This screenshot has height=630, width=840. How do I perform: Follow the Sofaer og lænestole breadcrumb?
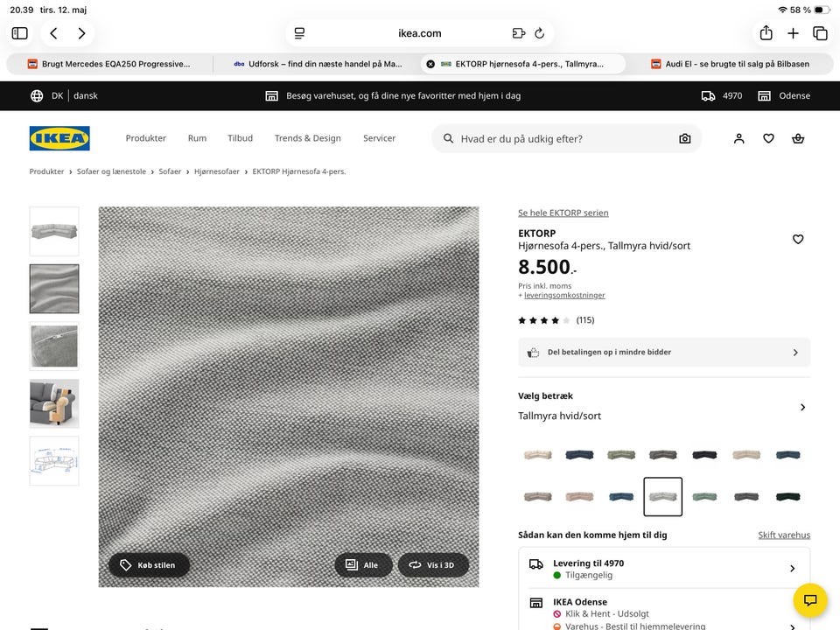pyautogui.click(x=111, y=171)
